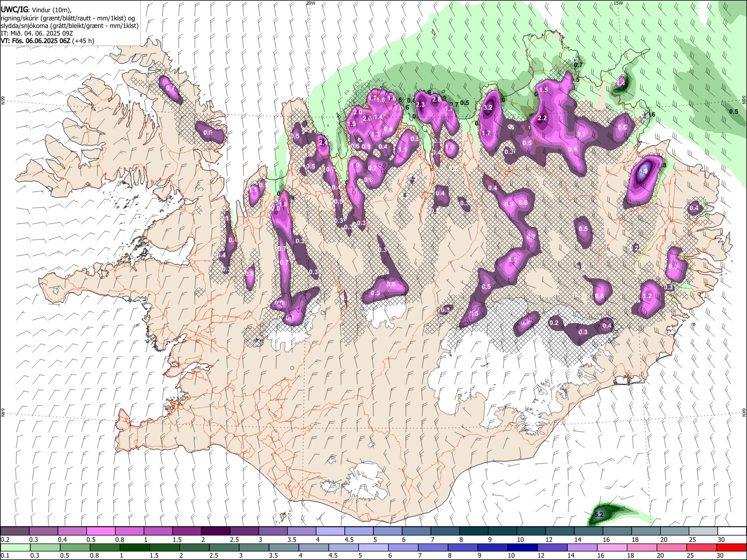Click the light lavender 4–4.5 snow swatch

329,531
